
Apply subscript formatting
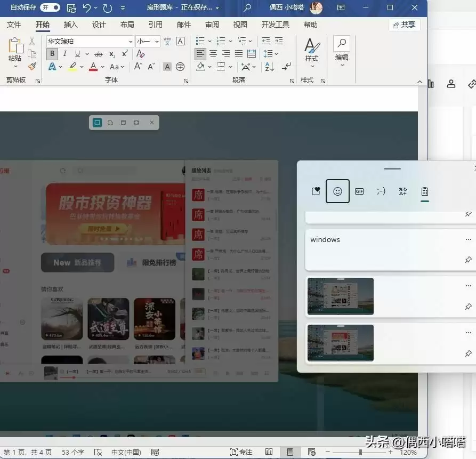(x=112, y=54)
